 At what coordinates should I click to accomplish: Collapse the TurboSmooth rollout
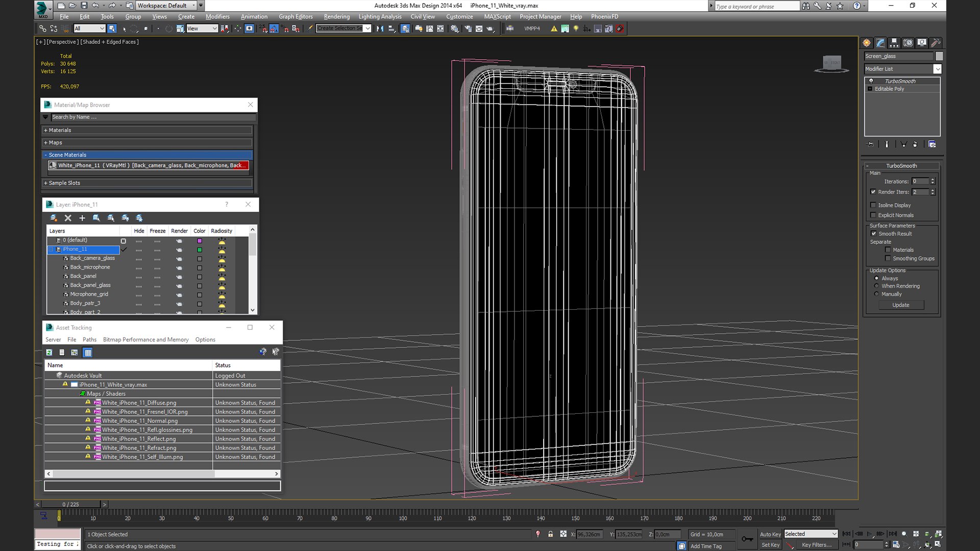[901, 166]
